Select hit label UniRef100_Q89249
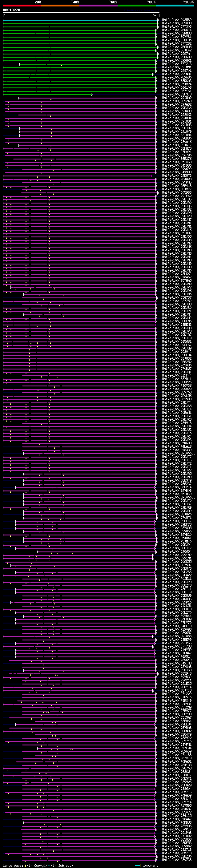 pos(177,101)
